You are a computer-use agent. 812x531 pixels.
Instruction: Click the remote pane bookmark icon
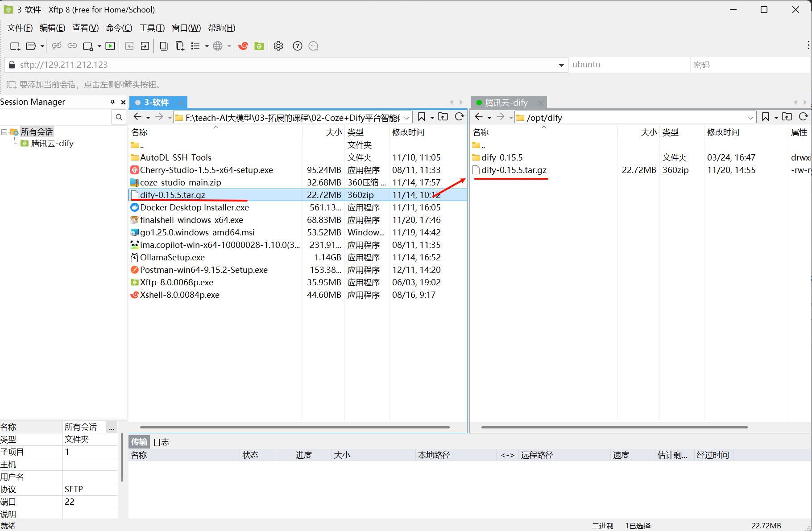click(x=766, y=117)
